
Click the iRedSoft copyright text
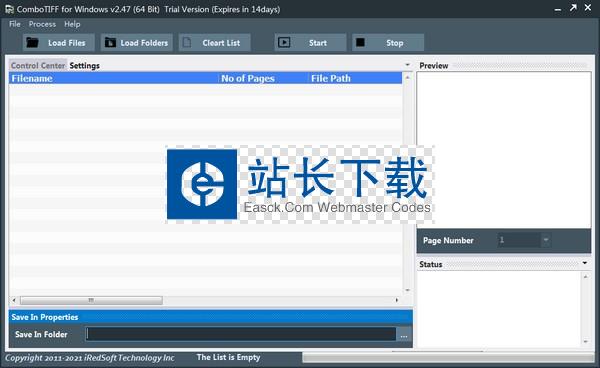(90, 358)
